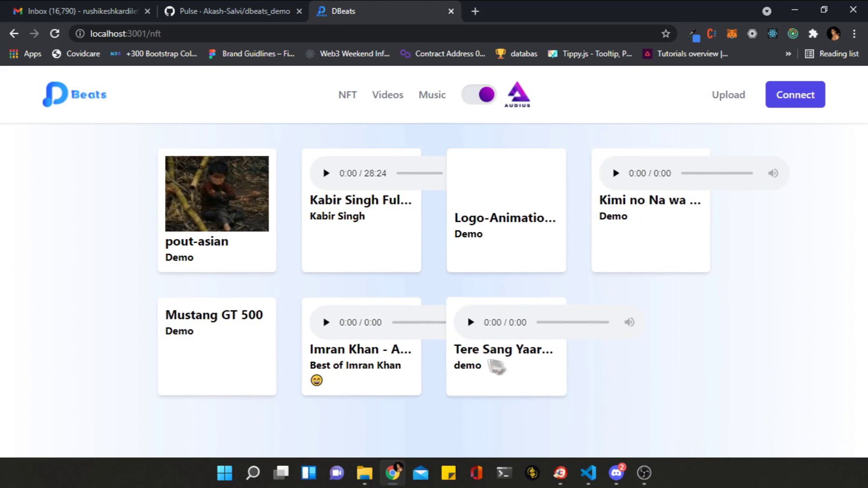The image size is (868, 488).
Task: Reload the current page
Action: tap(55, 33)
